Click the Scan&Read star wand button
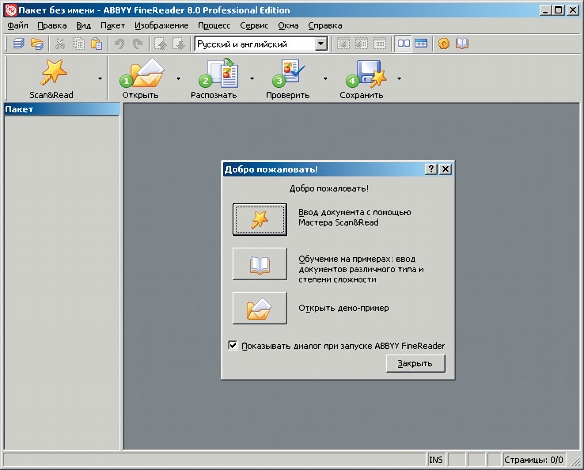This screenshot has width=584, height=470. tap(51, 79)
